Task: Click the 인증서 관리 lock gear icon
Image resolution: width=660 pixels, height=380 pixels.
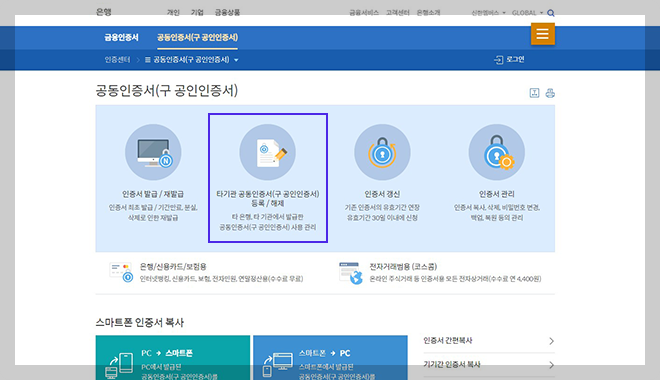Action: point(497,152)
